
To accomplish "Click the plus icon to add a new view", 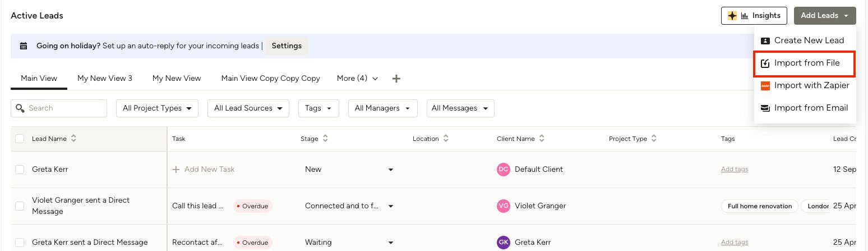I will coord(396,79).
